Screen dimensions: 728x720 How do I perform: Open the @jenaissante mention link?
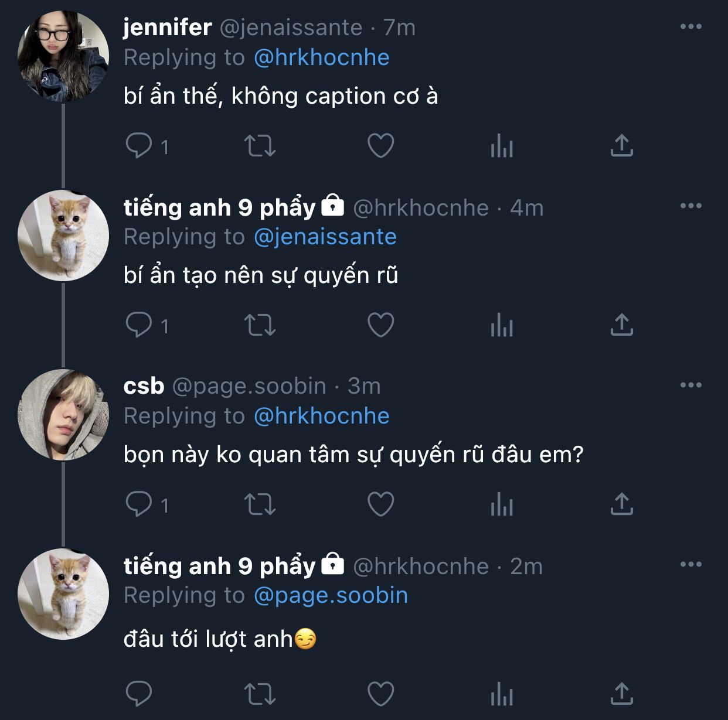tap(325, 237)
